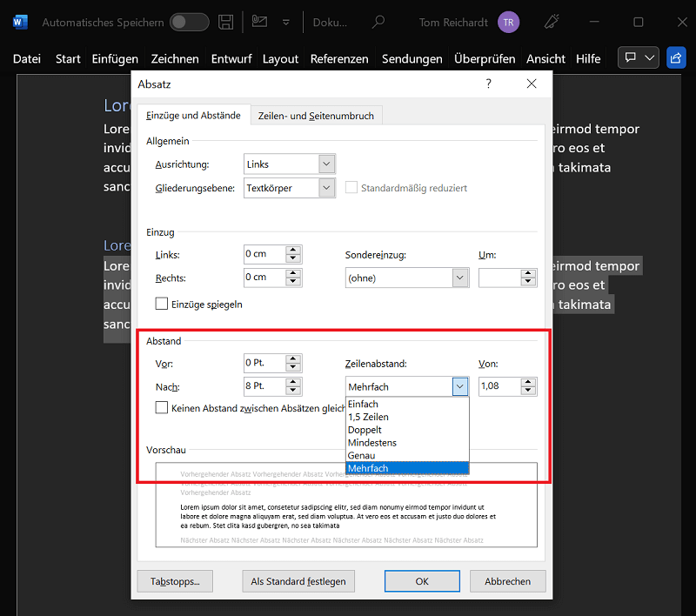Click the Tabstopps... button
The height and width of the screenshot is (616, 696).
tap(175, 581)
